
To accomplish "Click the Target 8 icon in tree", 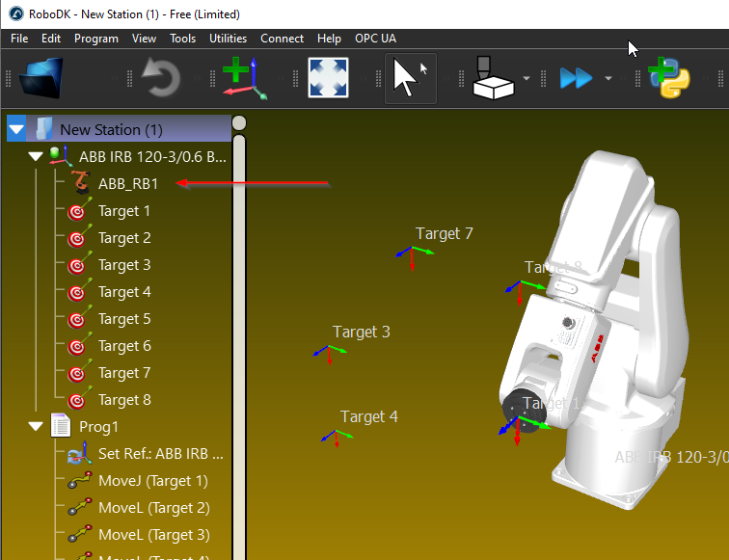I will (79, 398).
